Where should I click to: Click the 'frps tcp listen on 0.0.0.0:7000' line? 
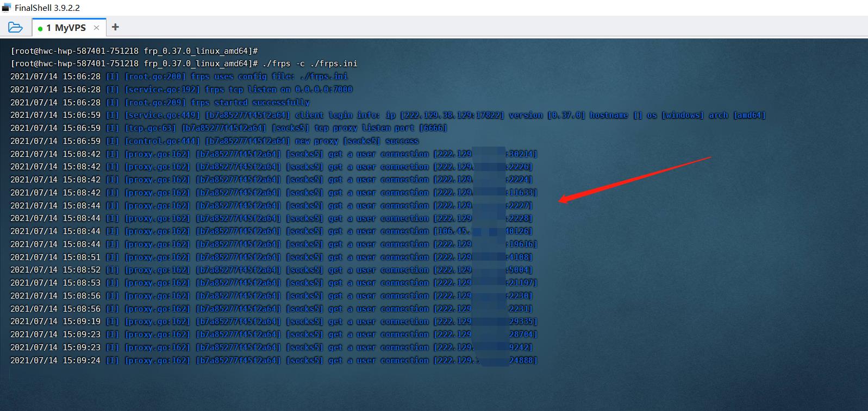182,90
